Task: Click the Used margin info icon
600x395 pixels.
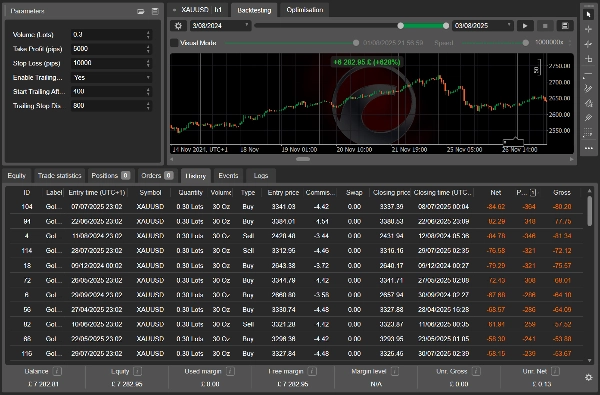Action: pos(230,371)
